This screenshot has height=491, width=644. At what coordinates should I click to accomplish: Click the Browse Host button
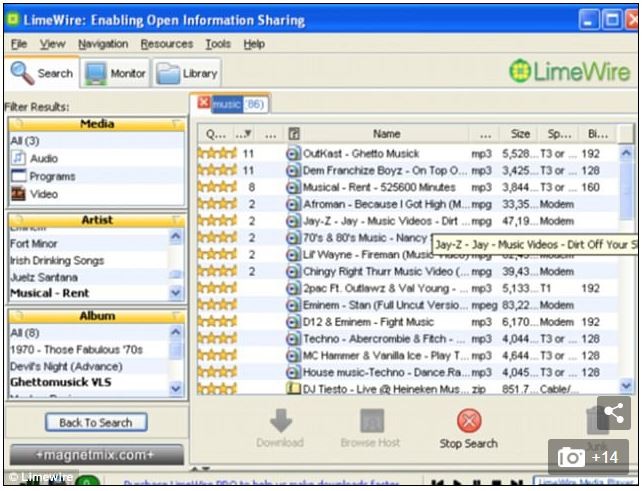370,428
